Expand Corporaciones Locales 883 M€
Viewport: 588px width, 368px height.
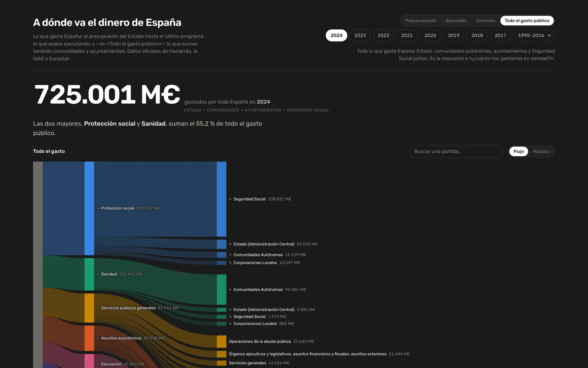(x=261, y=324)
